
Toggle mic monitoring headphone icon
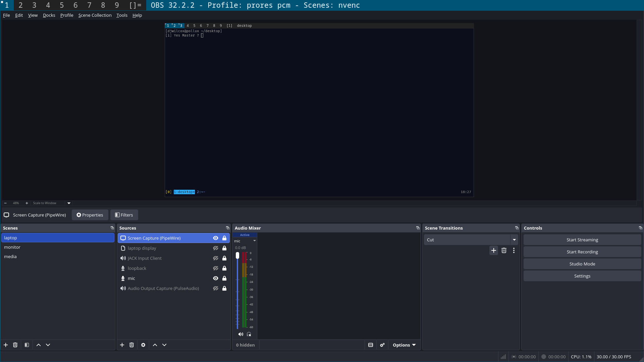[x=249, y=334]
